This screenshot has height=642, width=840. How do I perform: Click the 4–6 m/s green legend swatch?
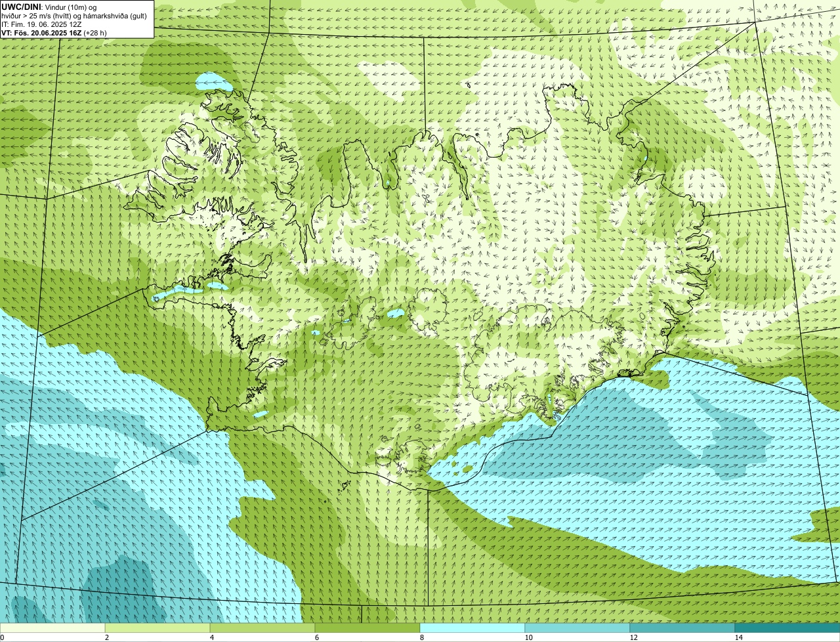point(262,628)
